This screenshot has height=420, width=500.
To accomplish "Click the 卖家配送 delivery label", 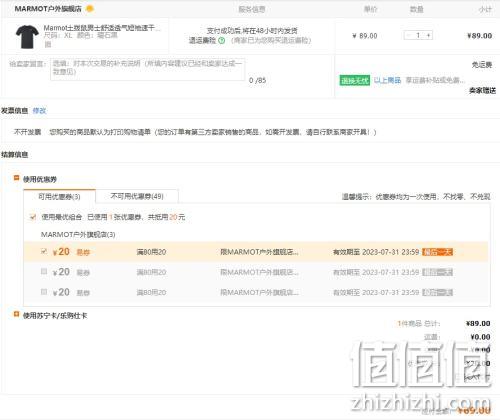I will coord(482,90).
